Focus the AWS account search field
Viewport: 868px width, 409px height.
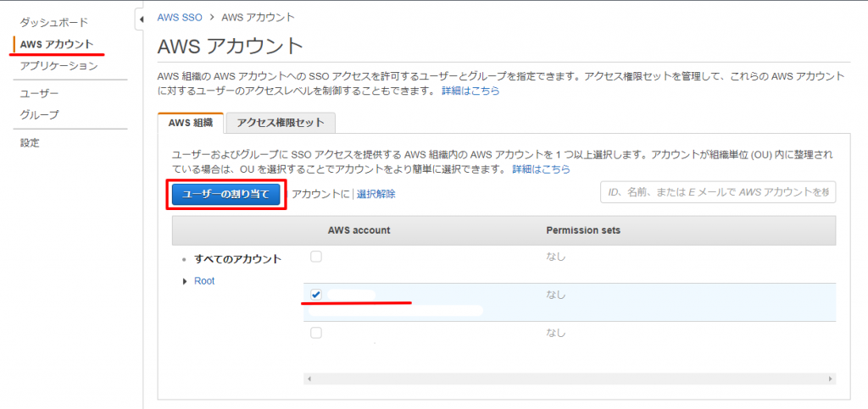pos(718,192)
